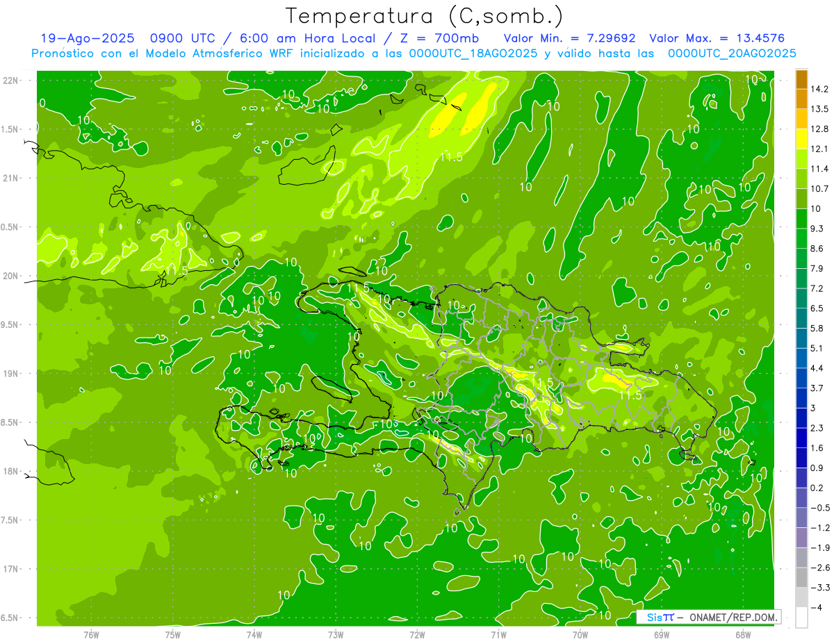Click the "68W" longitude axis label
The height and width of the screenshot is (644, 834).
(743, 634)
